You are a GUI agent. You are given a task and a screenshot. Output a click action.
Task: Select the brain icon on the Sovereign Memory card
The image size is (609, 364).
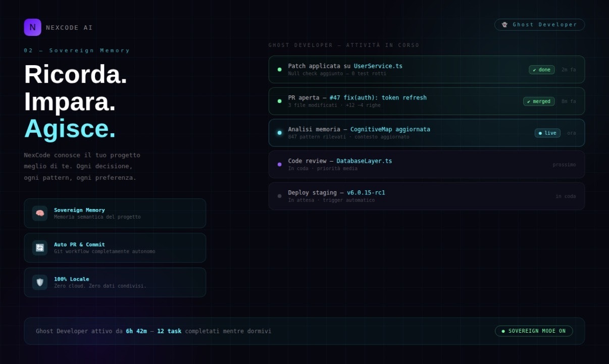pyautogui.click(x=39, y=213)
